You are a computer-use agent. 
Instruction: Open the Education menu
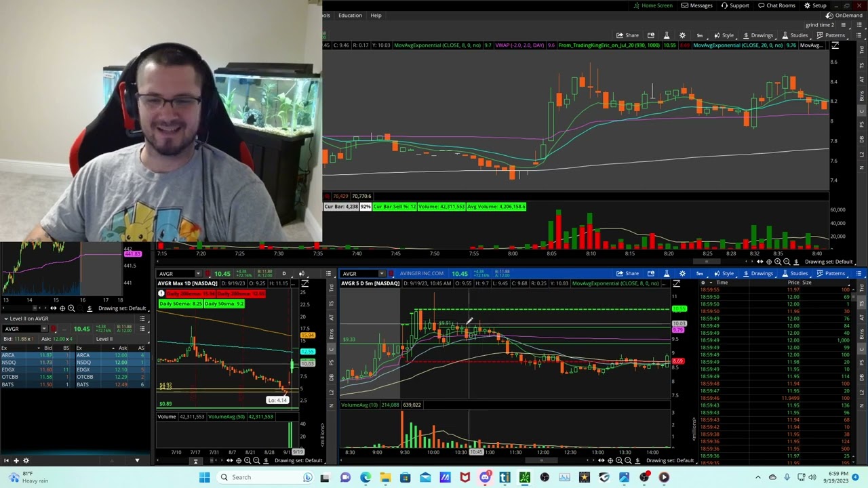[x=350, y=15]
